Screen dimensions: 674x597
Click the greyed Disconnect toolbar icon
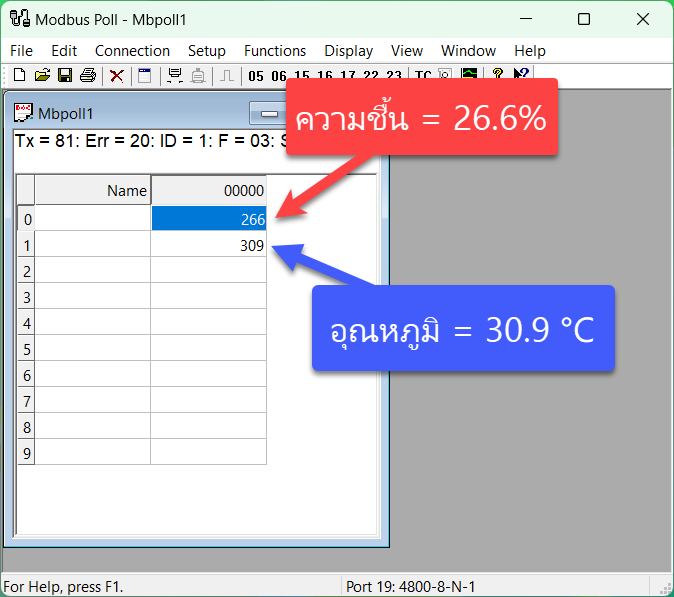click(198, 76)
